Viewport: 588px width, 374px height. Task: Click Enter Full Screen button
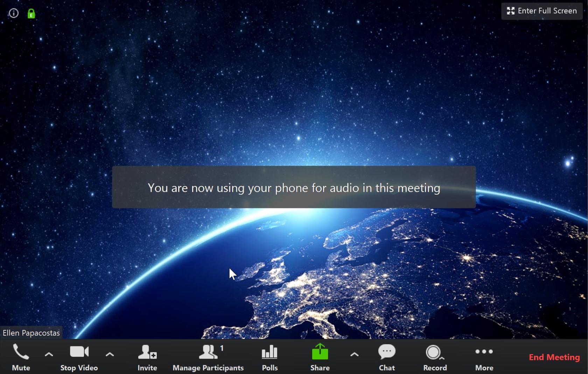(542, 11)
